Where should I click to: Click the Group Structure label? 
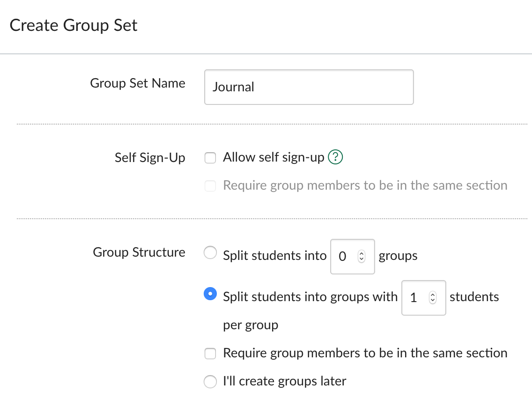click(x=139, y=252)
